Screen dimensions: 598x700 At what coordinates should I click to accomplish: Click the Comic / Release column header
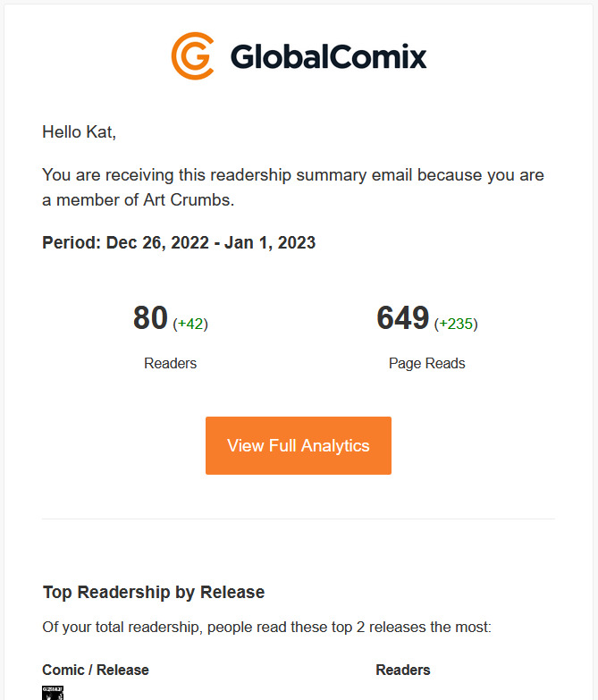pos(96,670)
